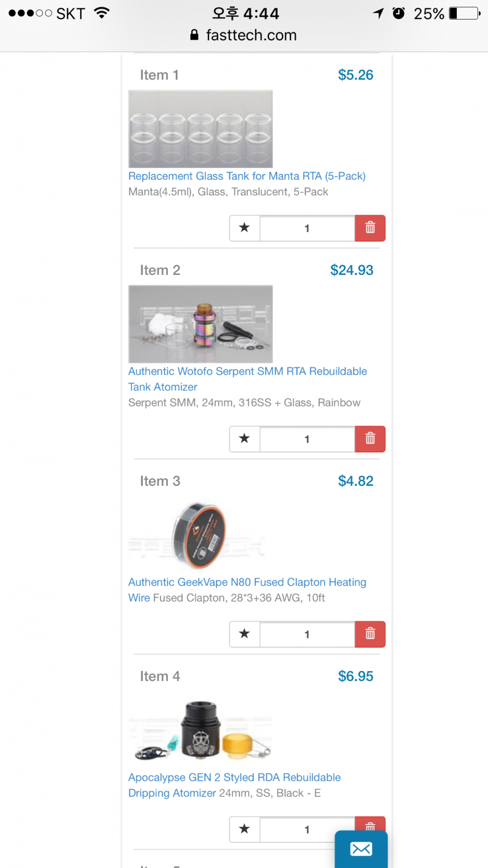The height and width of the screenshot is (868, 488).
Task: Focus the Item 3 quantity box
Action: tap(307, 634)
